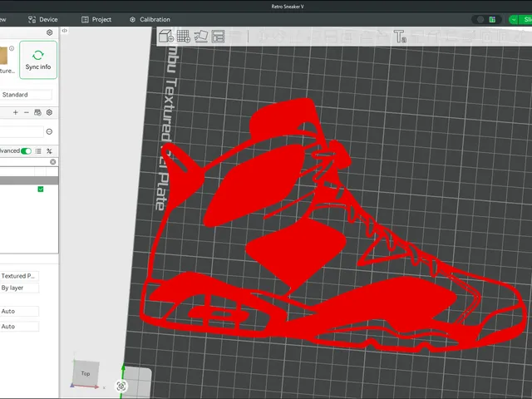Click the Retro Sneaker V window title

[x=288, y=7]
